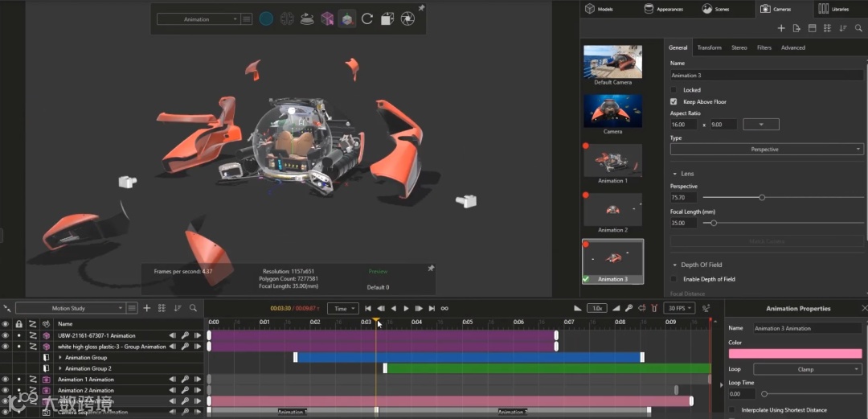Click the white cube view orientation icon

coord(387,19)
